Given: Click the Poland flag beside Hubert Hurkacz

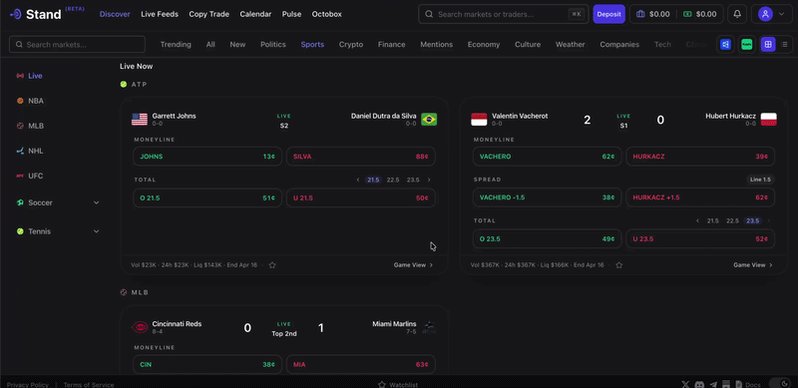Looking at the screenshot, I should coord(768,119).
